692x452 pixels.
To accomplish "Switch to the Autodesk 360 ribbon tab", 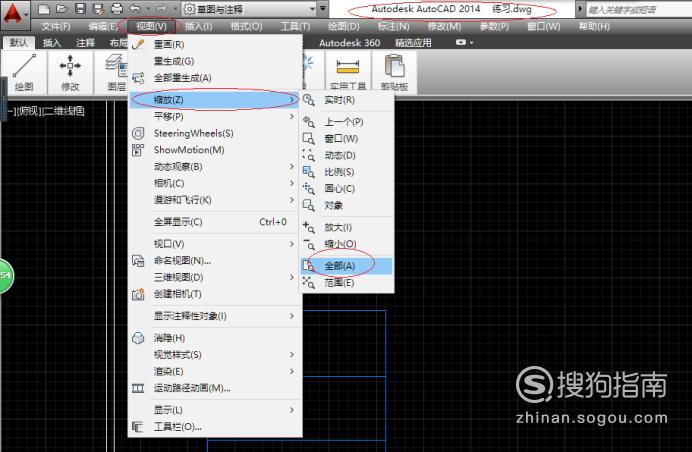I will click(350, 43).
